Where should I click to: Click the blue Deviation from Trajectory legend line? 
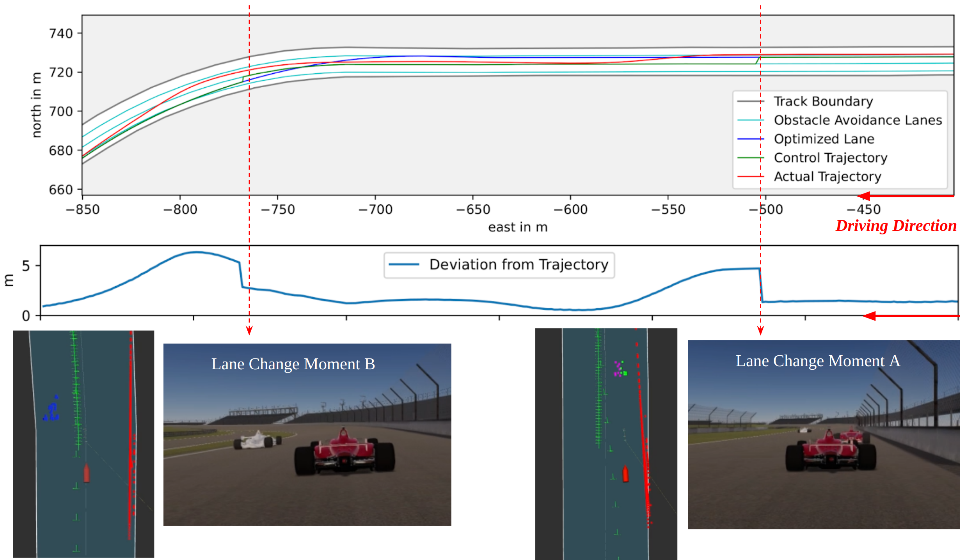pyautogui.click(x=404, y=265)
